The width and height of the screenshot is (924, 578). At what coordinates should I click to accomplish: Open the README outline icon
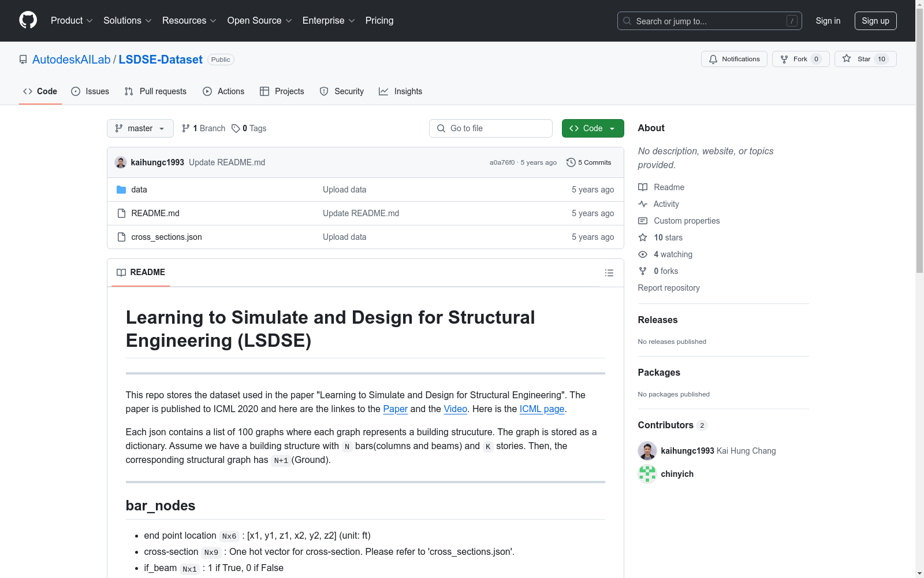tap(609, 273)
